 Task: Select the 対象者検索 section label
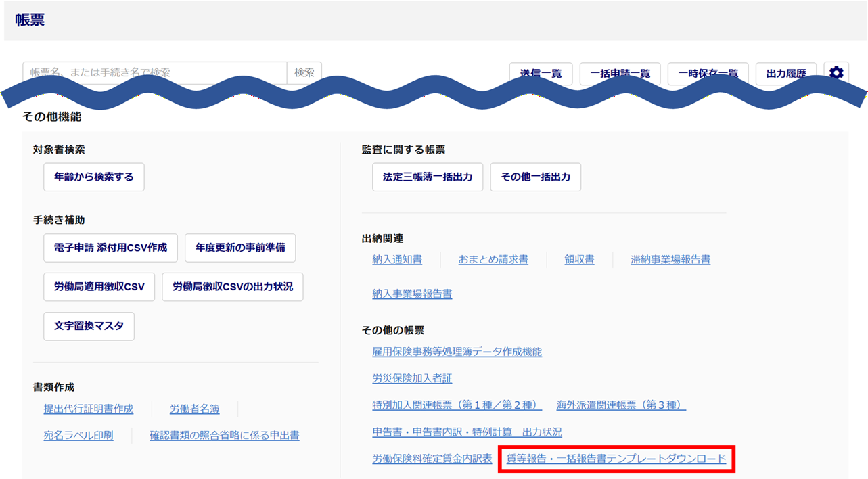(59, 150)
